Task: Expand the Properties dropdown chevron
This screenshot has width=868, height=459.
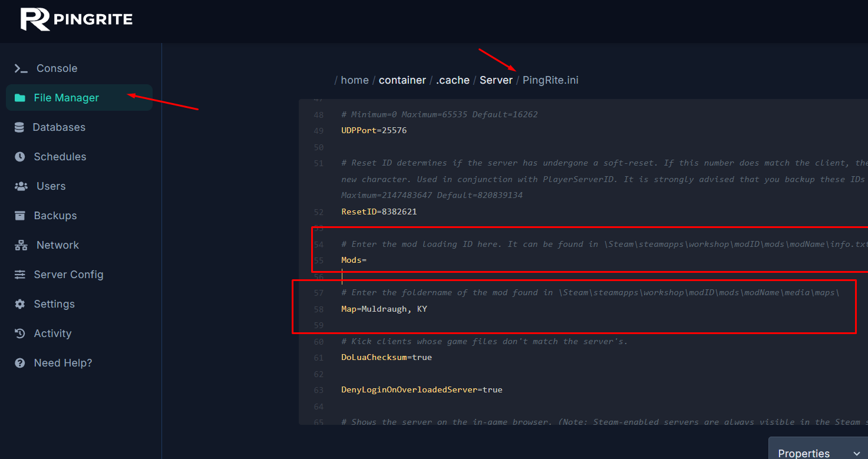Action: [x=857, y=453]
